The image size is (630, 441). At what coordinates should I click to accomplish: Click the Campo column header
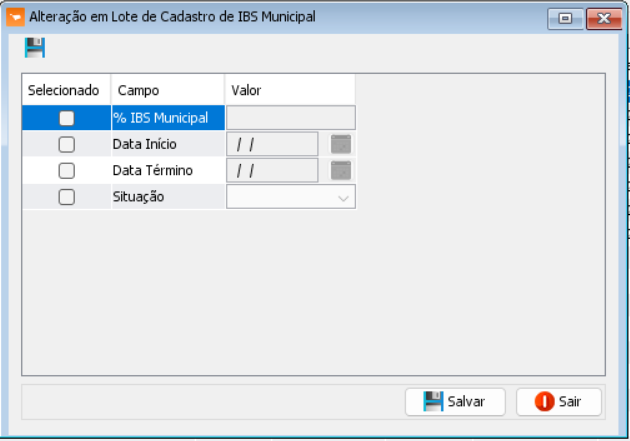tap(138, 90)
